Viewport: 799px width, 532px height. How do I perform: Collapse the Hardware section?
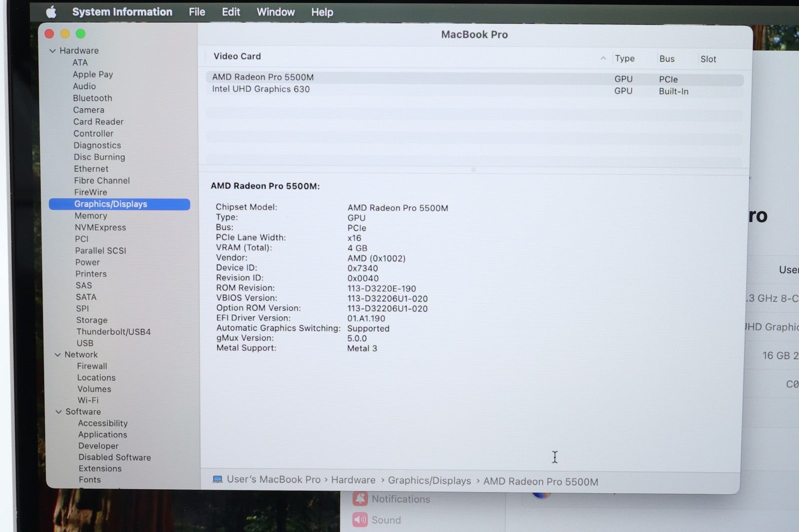(x=52, y=51)
